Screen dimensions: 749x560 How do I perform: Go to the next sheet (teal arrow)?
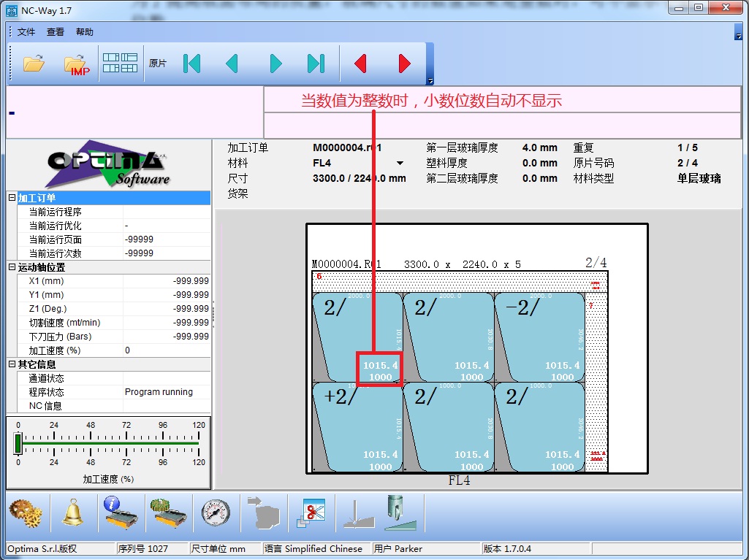point(275,64)
